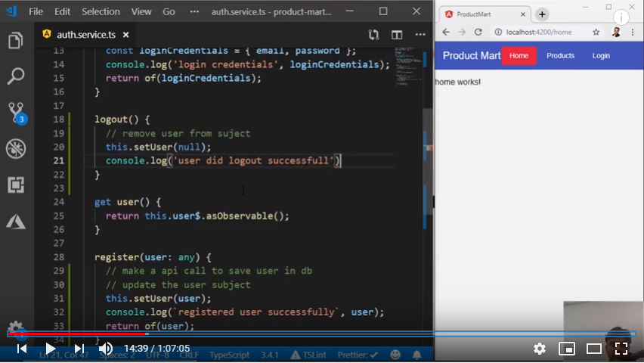Open the Chrome three-dot menu
Viewport: 644px width, 363px height.
(x=633, y=33)
